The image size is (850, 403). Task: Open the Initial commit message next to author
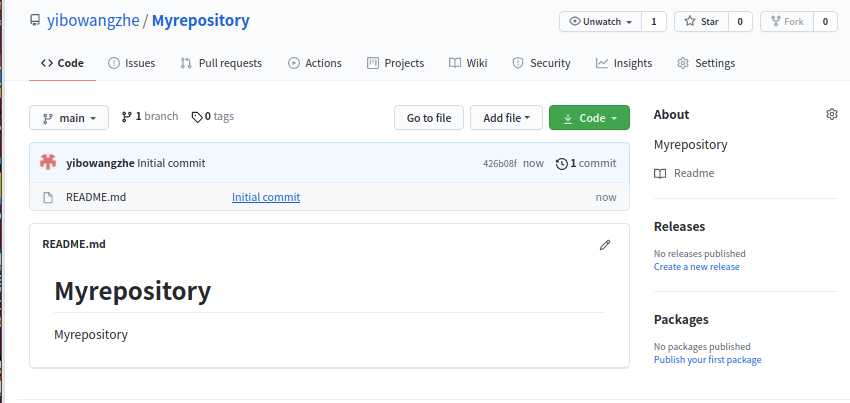[x=171, y=163]
